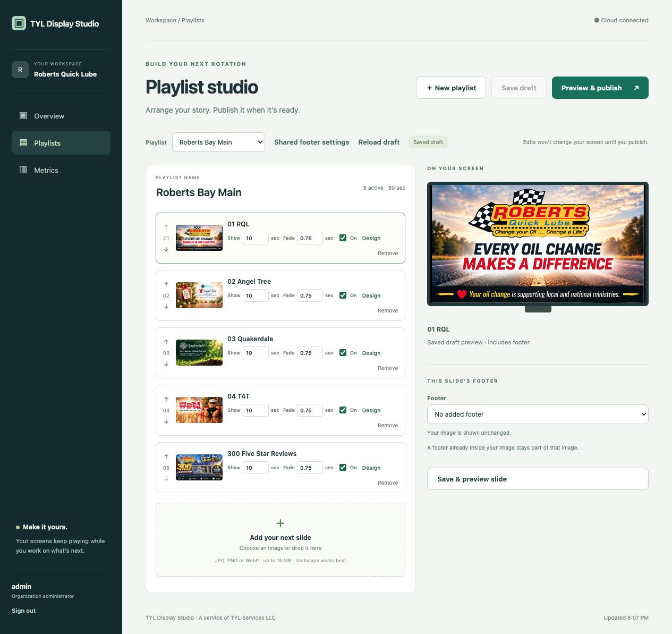Open Design for 02 Angel Tree
Viewport: 672px width, 634px height.
(371, 295)
